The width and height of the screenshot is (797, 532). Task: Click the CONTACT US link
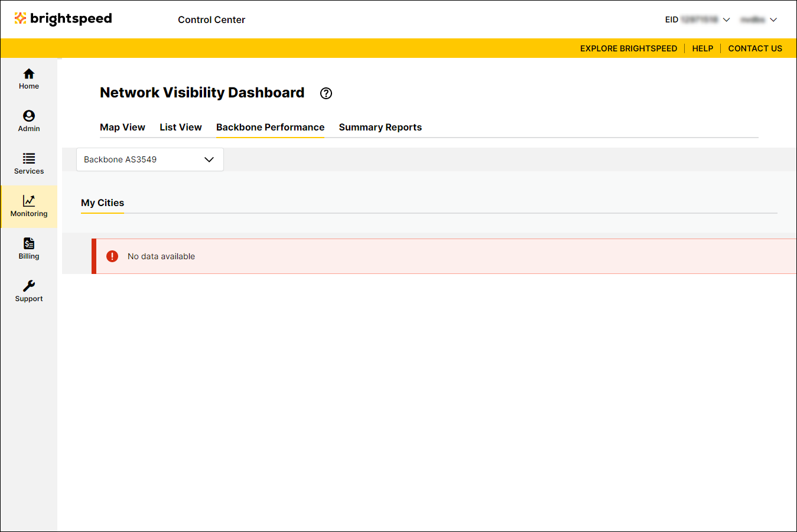point(755,48)
